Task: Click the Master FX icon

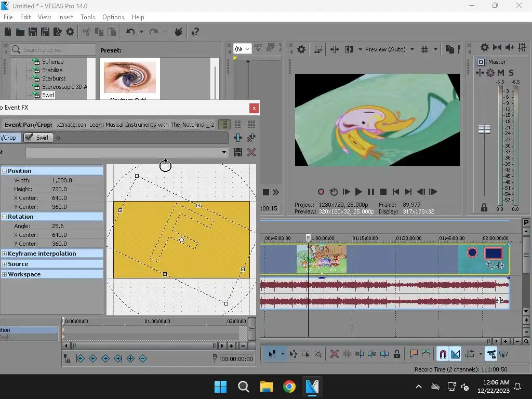Action: [480, 73]
